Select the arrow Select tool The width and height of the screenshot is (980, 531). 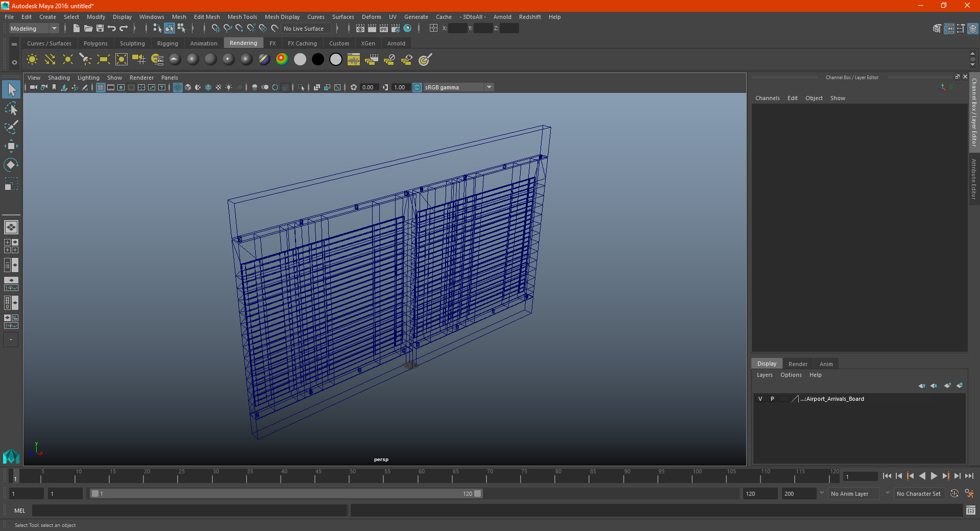point(11,89)
